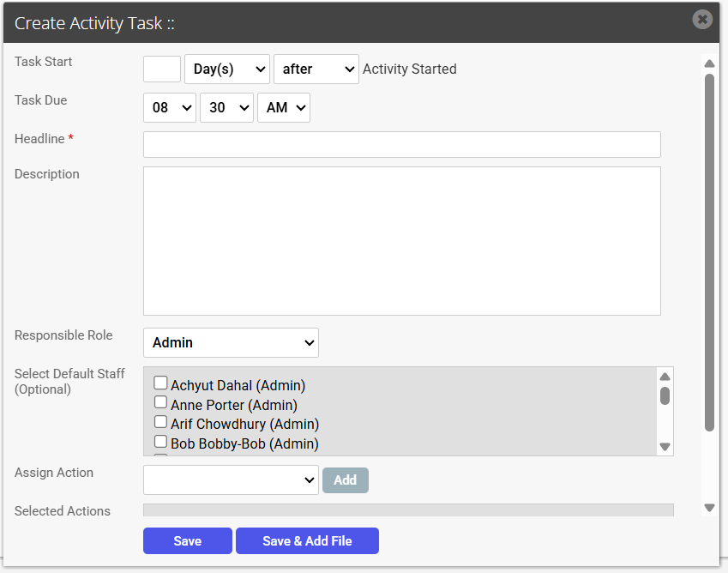Click the Task Due label
The image size is (728, 573).
(x=41, y=100)
